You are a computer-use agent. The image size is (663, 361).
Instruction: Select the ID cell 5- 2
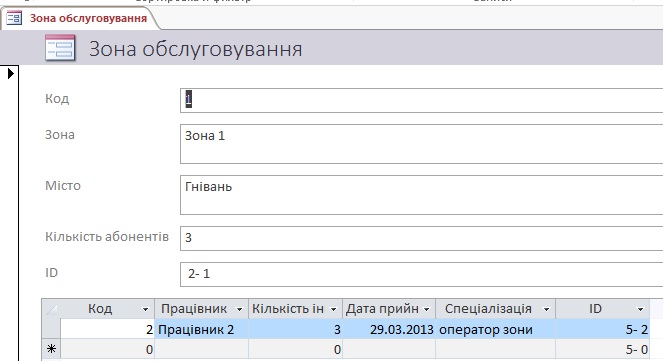(x=603, y=329)
